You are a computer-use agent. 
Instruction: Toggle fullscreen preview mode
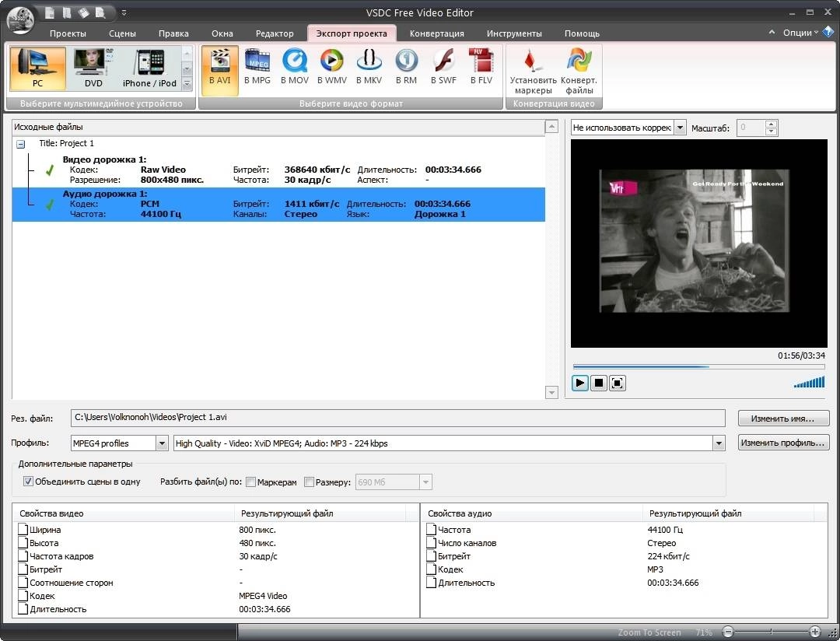pos(617,383)
